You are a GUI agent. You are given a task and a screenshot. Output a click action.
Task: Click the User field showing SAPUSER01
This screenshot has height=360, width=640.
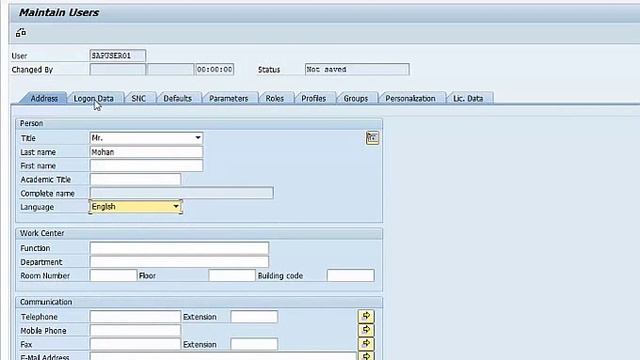(118, 56)
